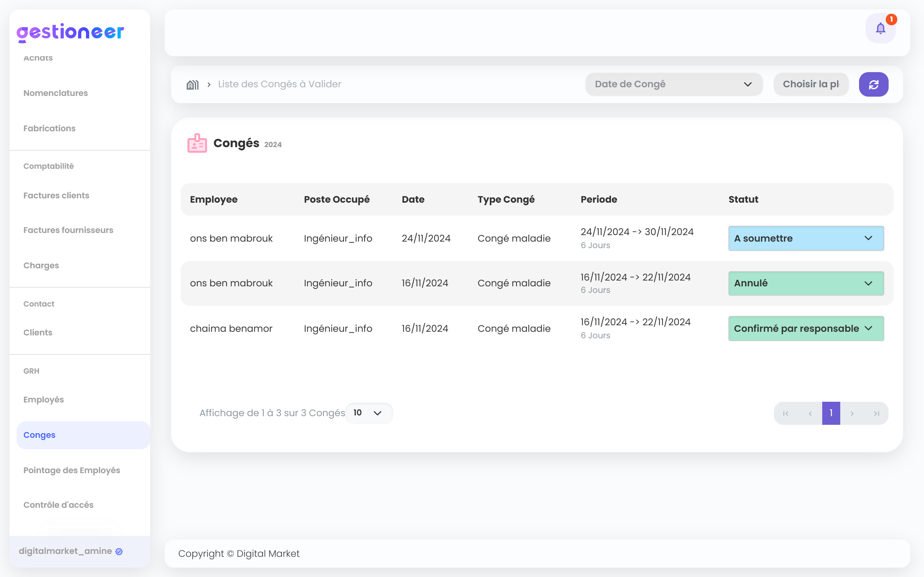Viewport: 924px width, 577px height.
Task: Click the Employés sidebar menu item
Action: (44, 399)
